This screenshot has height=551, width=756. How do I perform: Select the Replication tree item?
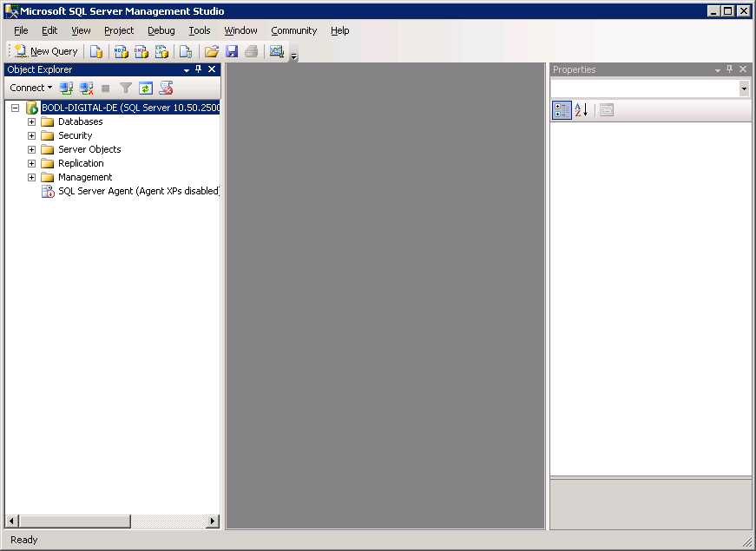click(x=81, y=163)
